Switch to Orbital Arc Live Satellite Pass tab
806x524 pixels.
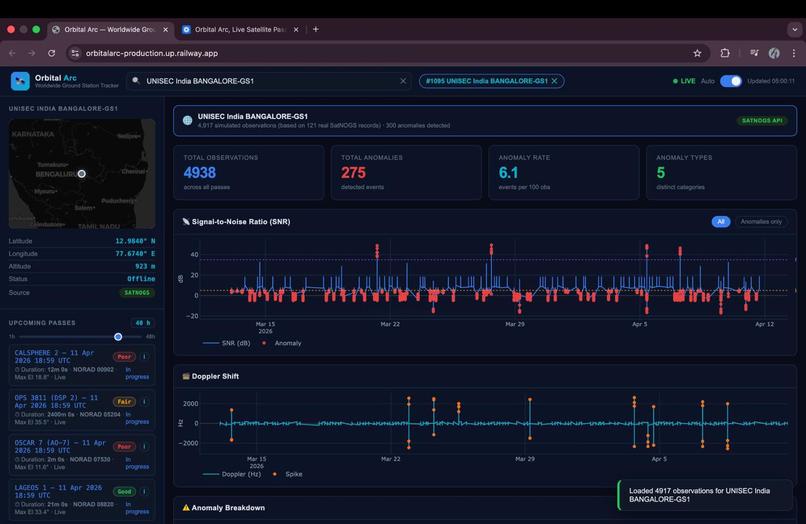240,30
